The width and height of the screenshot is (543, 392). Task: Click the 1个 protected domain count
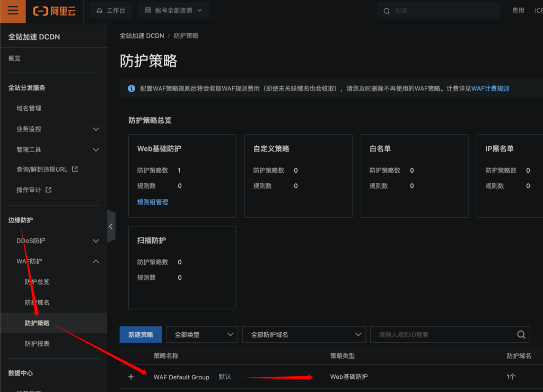point(511,377)
